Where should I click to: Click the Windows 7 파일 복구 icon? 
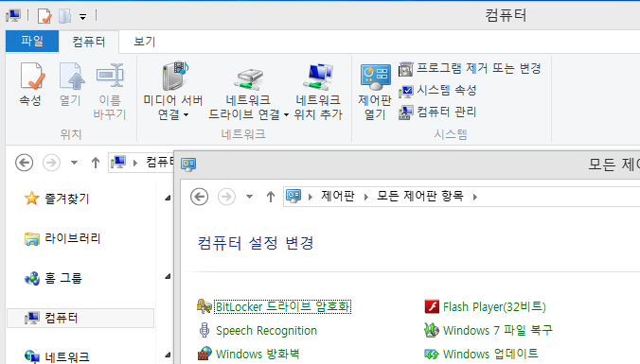pyautogui.click(x=432, y=330)
